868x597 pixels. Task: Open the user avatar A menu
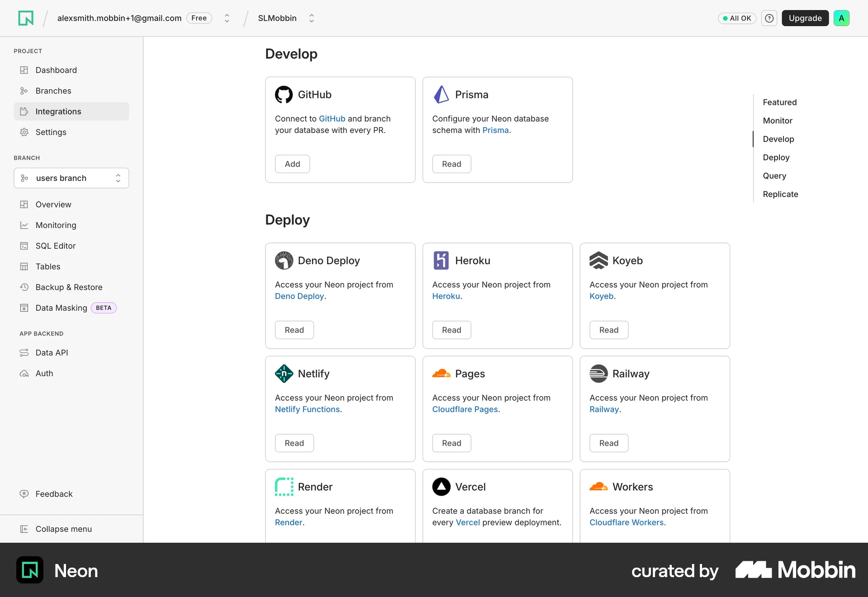(x=841, y=18)
